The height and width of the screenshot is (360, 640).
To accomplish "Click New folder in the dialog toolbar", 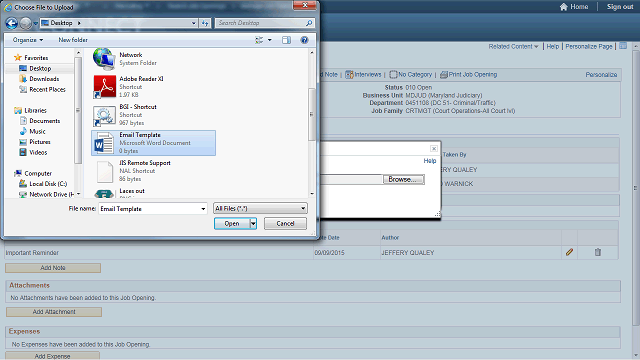I will 73,40.
